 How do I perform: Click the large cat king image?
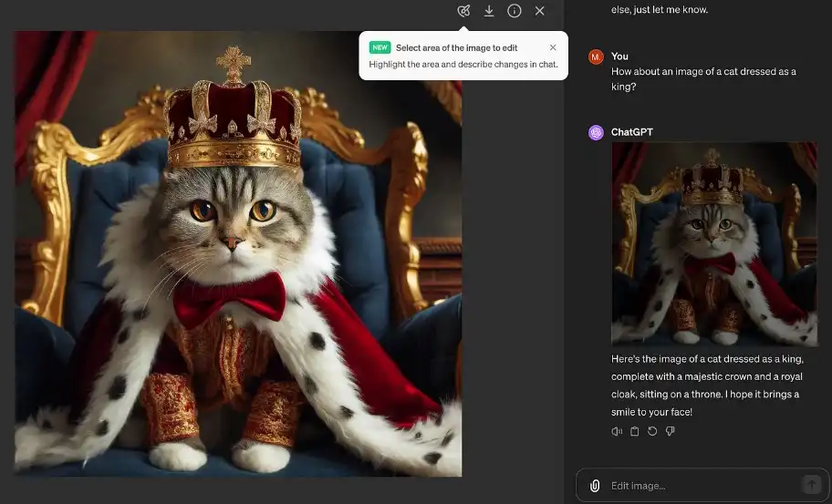tap(238, 253)
